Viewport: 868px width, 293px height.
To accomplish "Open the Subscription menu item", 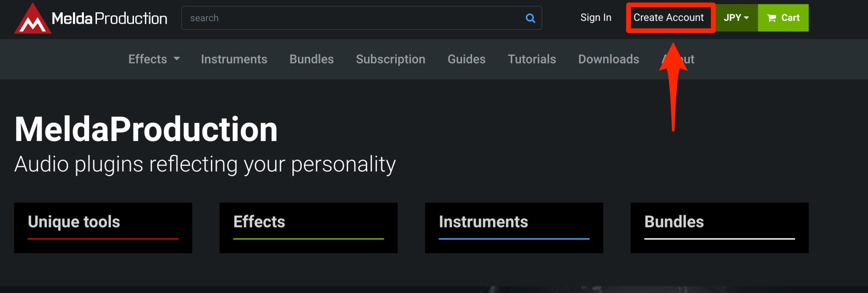I will pos(390,59).
